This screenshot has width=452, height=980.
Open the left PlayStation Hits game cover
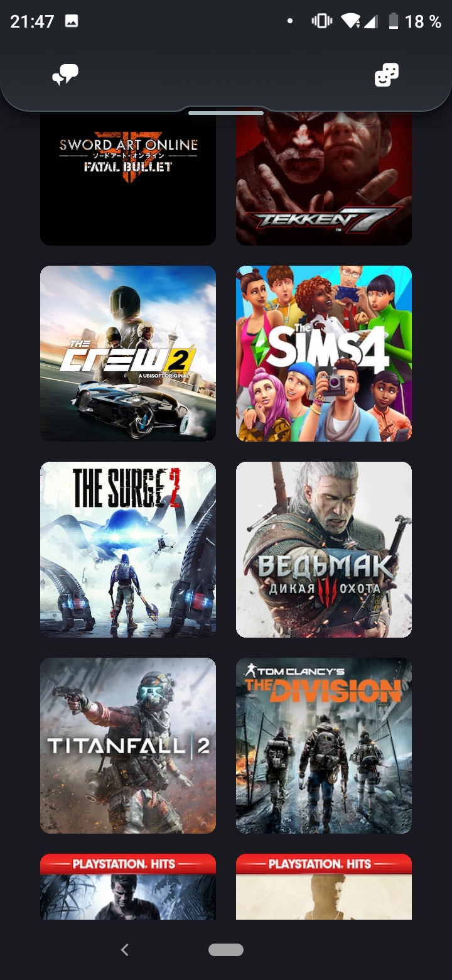(x=128, y=886)
